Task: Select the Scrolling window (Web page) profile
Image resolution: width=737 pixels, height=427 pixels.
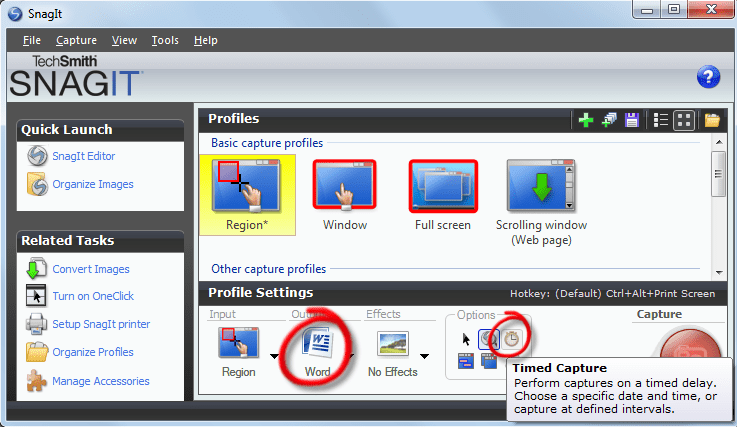Action: coord(541,202)
